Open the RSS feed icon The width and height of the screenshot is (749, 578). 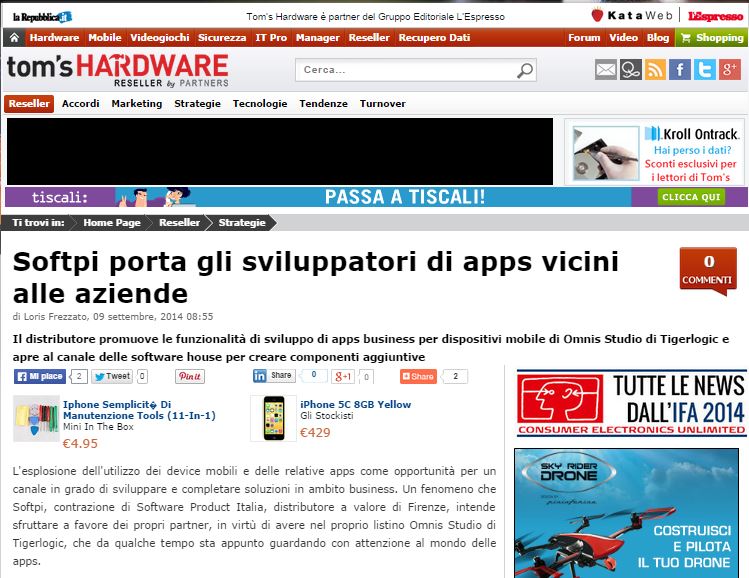(655, 70)
